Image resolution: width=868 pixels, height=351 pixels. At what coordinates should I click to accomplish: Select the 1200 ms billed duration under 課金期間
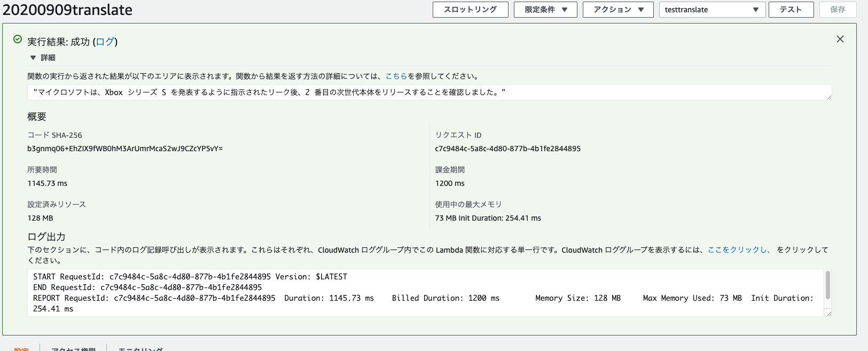point(450,183)
